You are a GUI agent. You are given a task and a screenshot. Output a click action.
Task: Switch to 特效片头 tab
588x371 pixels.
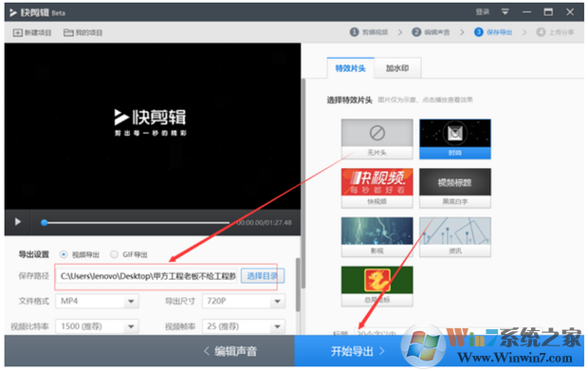coord(350,68)
